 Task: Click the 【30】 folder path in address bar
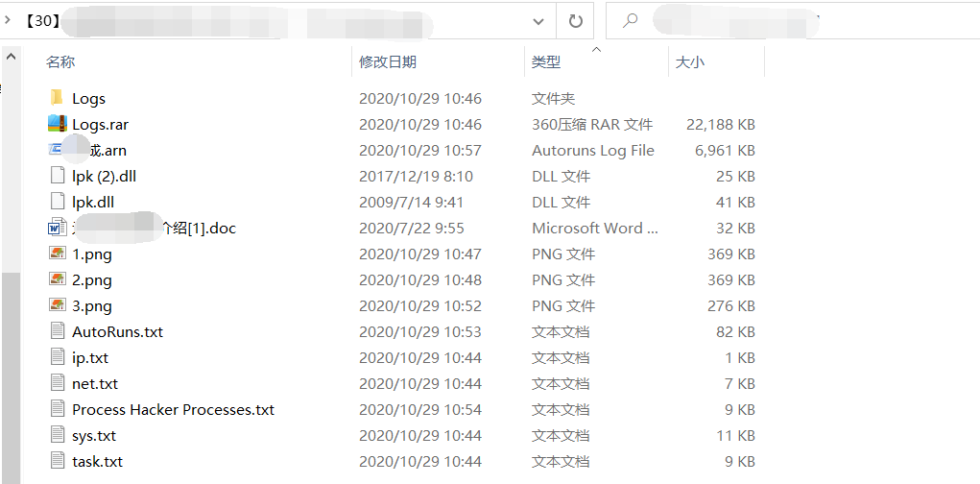[x=43, y=20]
